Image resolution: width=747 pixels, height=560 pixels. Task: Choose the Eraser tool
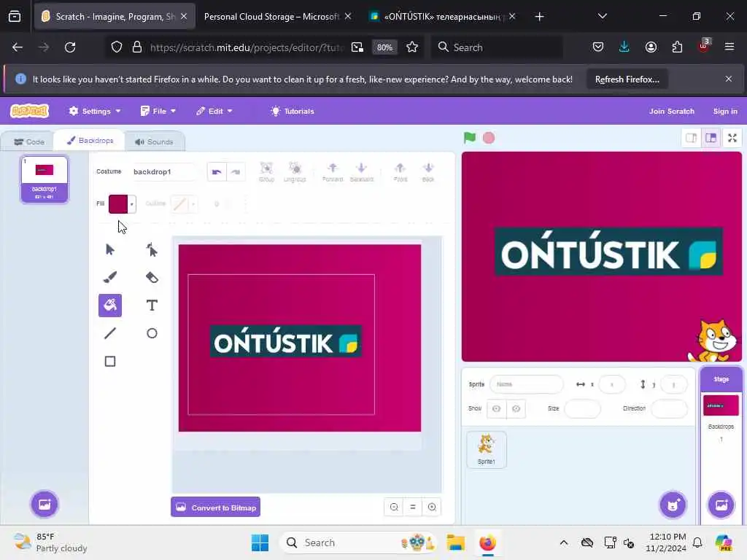(x=152, y=277)
